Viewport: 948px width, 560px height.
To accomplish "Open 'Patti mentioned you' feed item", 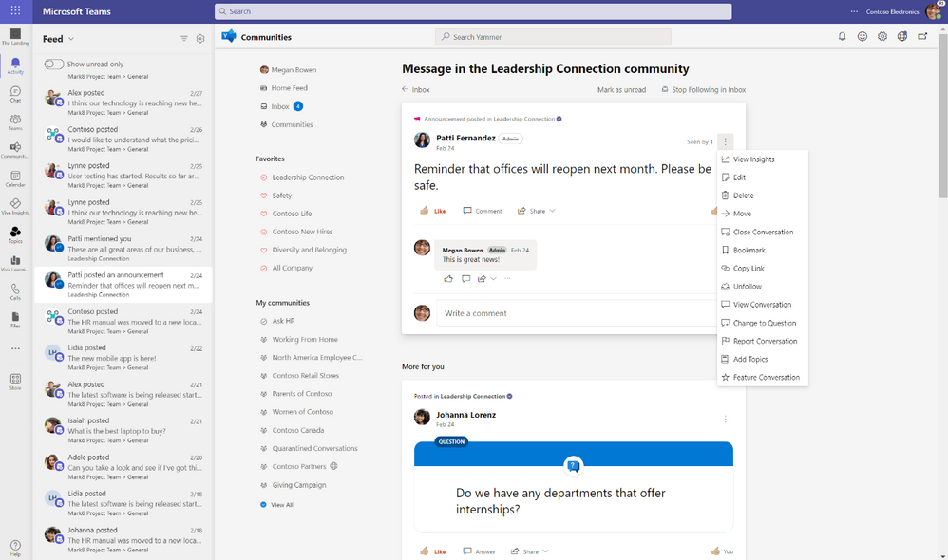I will 123,249.
